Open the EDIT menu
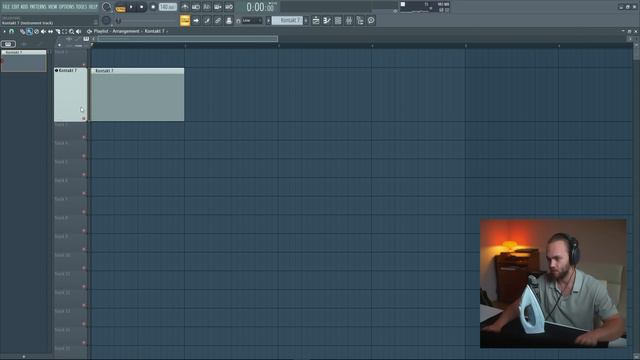The height and width of the screenshot is (360, 640). click(15, 7)
